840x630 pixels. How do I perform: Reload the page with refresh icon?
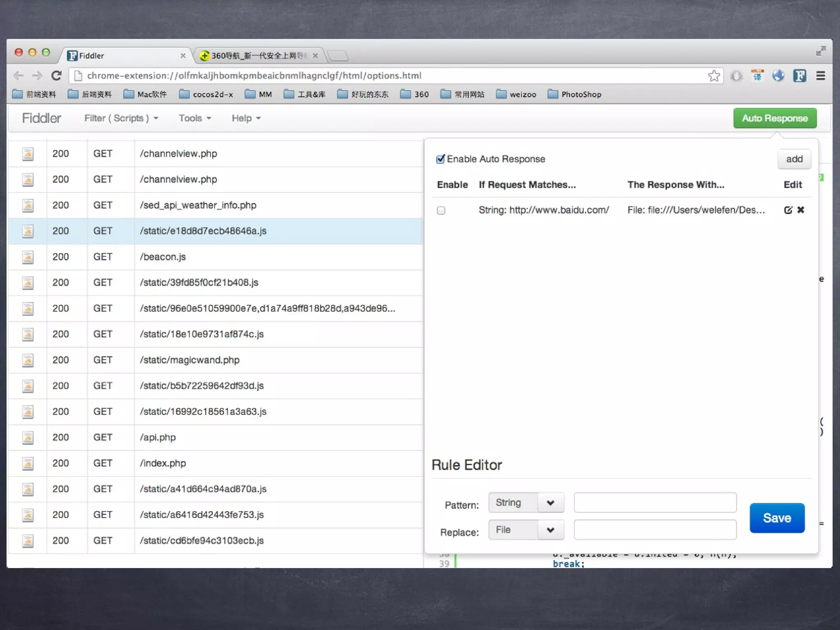56,75
